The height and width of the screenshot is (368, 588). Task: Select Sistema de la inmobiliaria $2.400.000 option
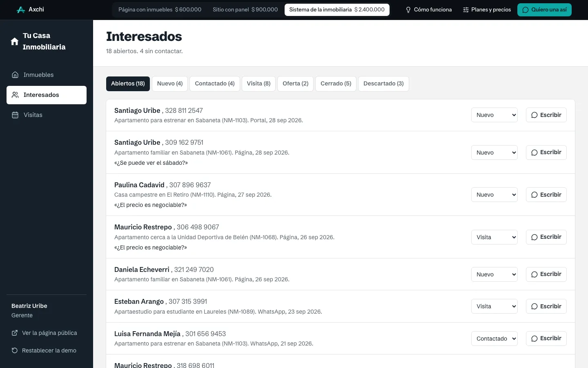pos(337,9)
